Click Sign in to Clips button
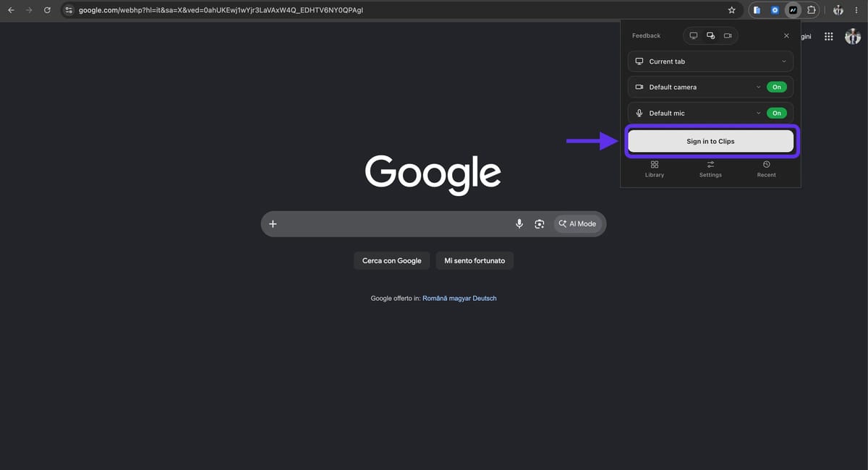The width and height of the screenshot is (868, 470). click(710, 141)
